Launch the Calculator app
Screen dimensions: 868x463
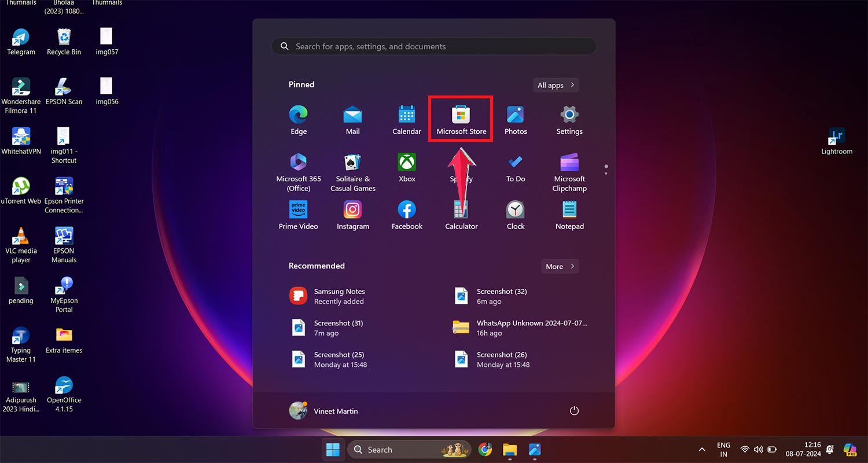tap(461, 213)
